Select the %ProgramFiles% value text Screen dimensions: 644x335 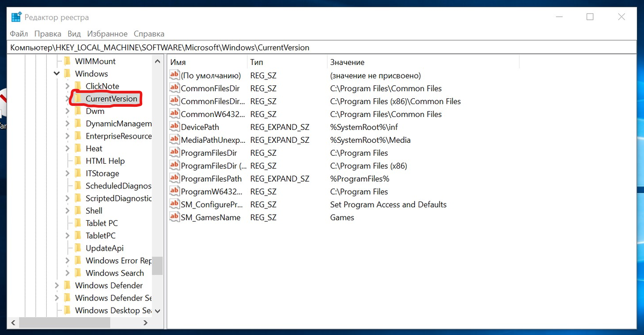point(360,178)
